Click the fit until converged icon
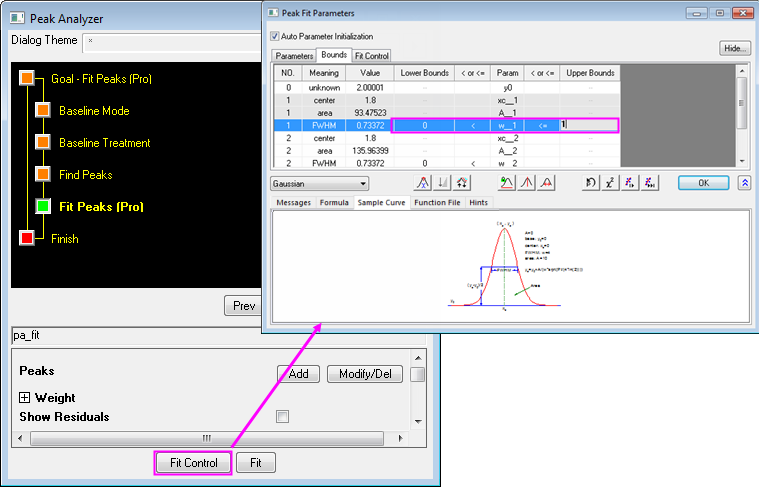759x487 pixels. pos(650,183)
